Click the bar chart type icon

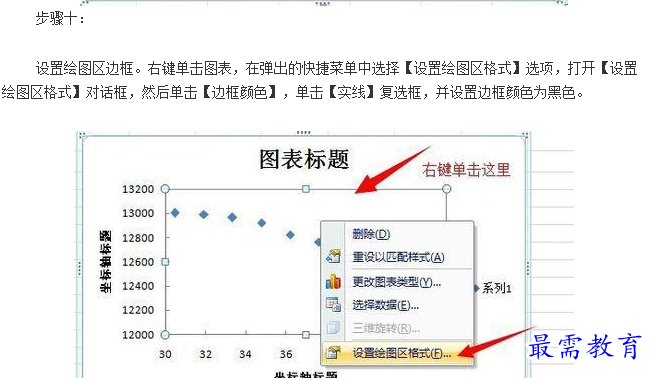pyautogui.click(x=333, y=282)
